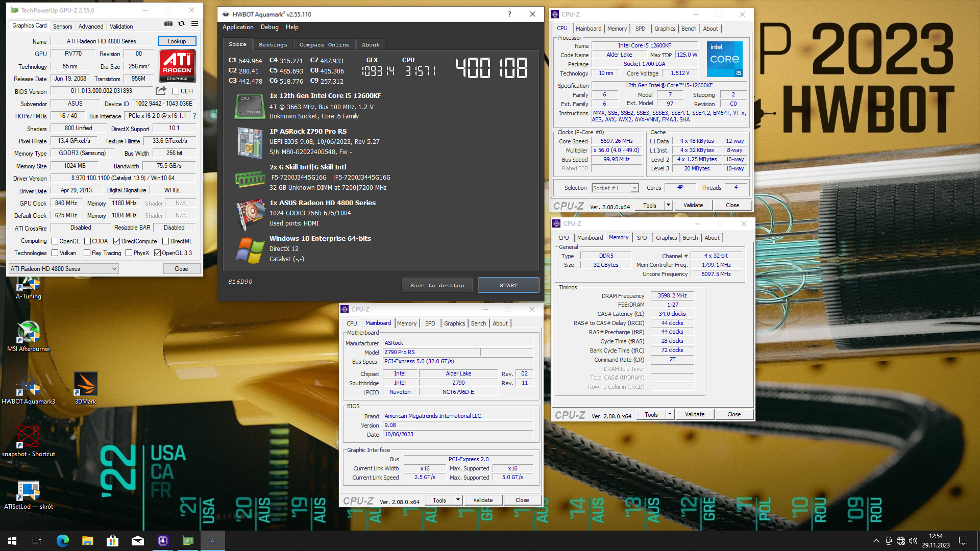980x551 pixels.
Task: Open the Debug menu in Aquamark
Action: 269,27
